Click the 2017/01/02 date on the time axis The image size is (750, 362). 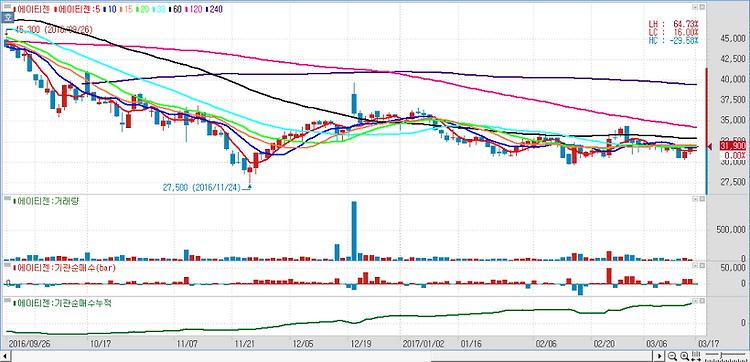click(x=424, y=344)
